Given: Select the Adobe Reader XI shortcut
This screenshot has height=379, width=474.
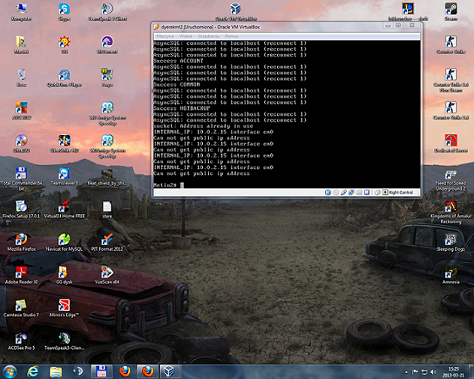Looking at the screenshot, I should [x=21, y=275].
